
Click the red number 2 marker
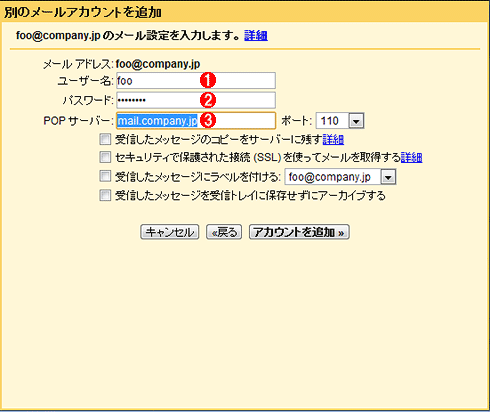point(208,100)
